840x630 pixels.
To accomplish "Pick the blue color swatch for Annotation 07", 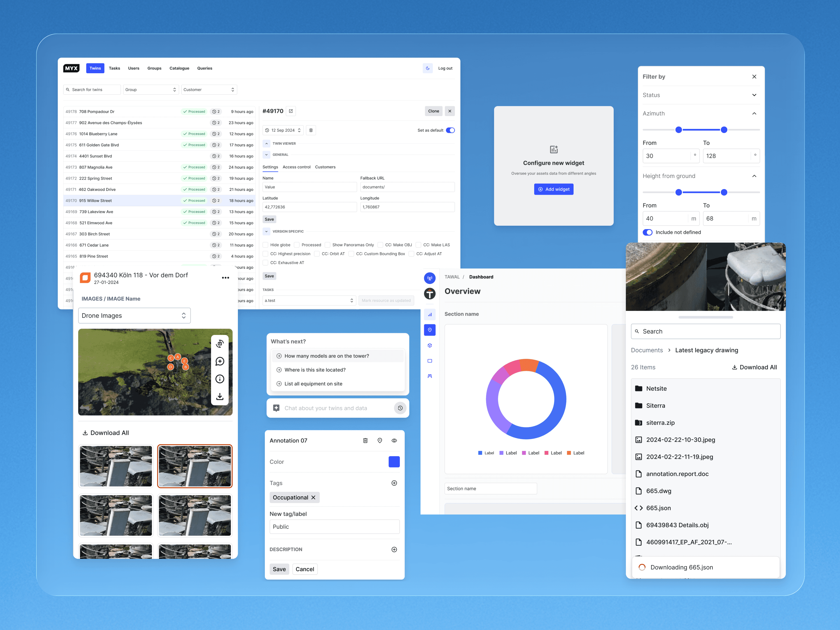I will [x=394, y=461].
